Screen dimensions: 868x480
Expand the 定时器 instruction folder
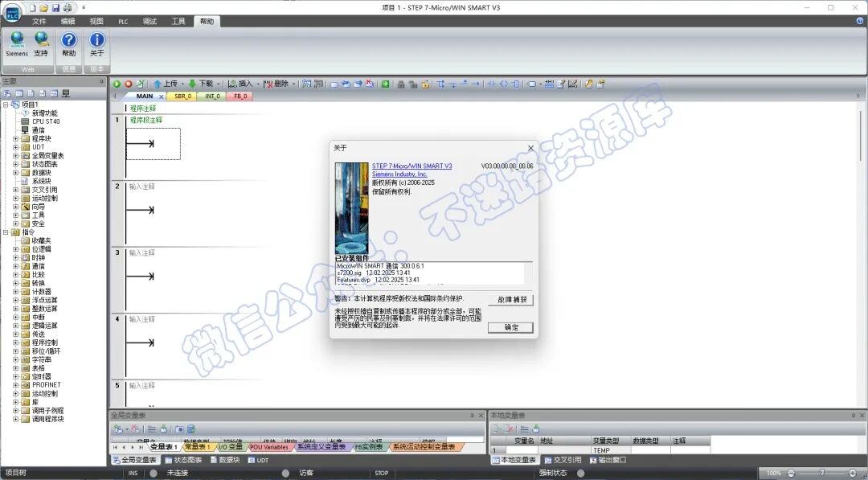click(x=16, y=376)
